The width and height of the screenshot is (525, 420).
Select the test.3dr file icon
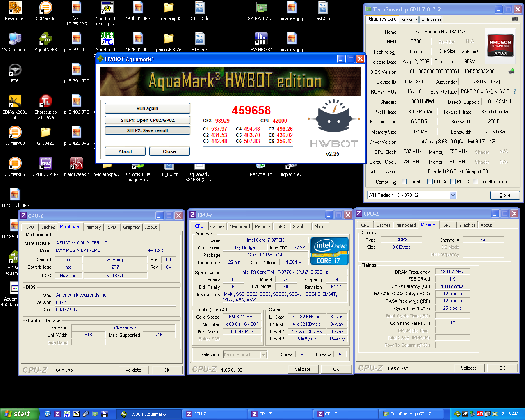pos(322,11)
